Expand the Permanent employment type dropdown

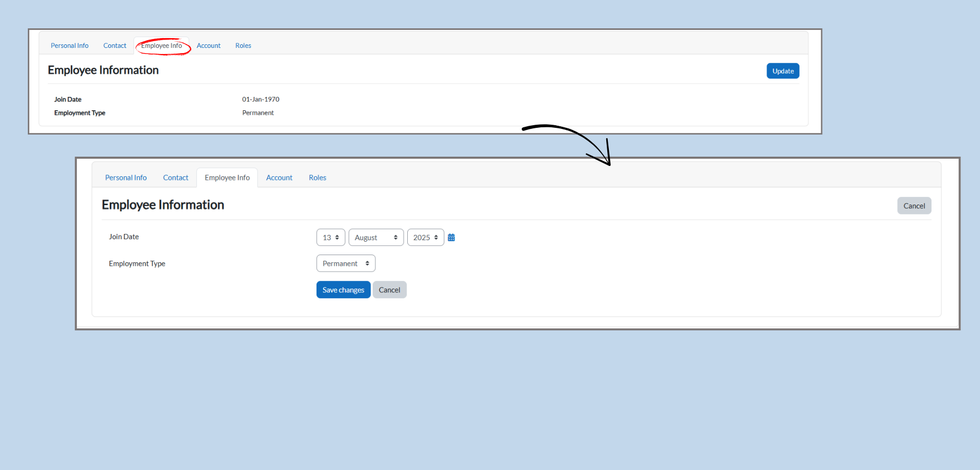pyautogui.click(x=345, y=263)
